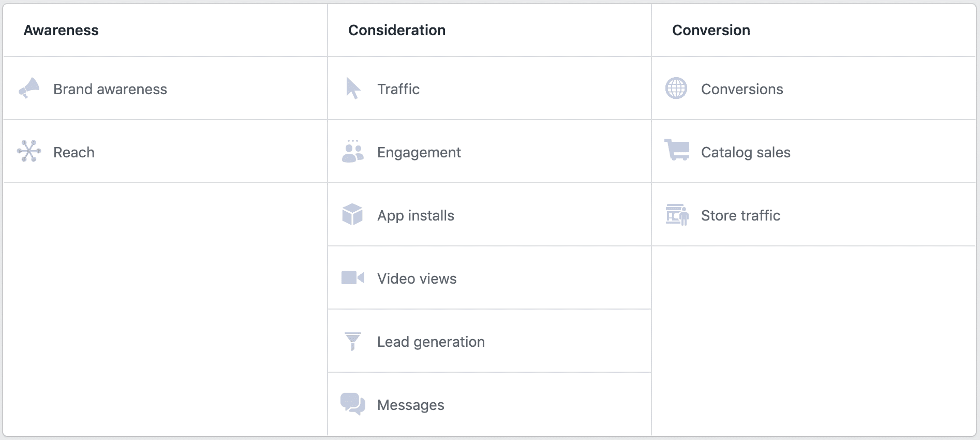Click the Reach network icon
Screen dimensions: 980x440
point(29,151)
